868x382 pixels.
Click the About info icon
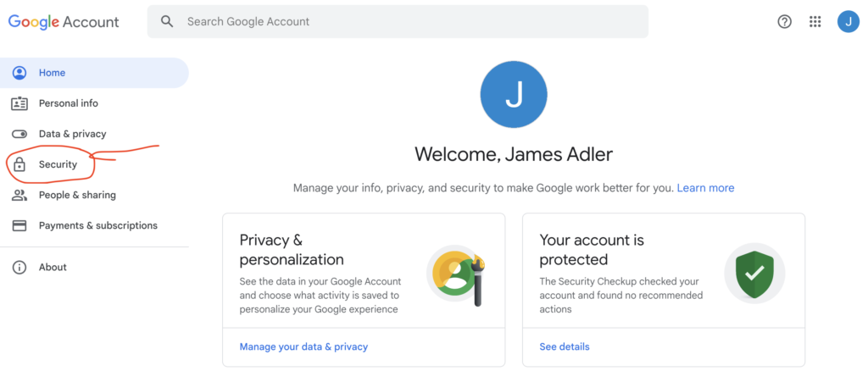coord(19,267)
